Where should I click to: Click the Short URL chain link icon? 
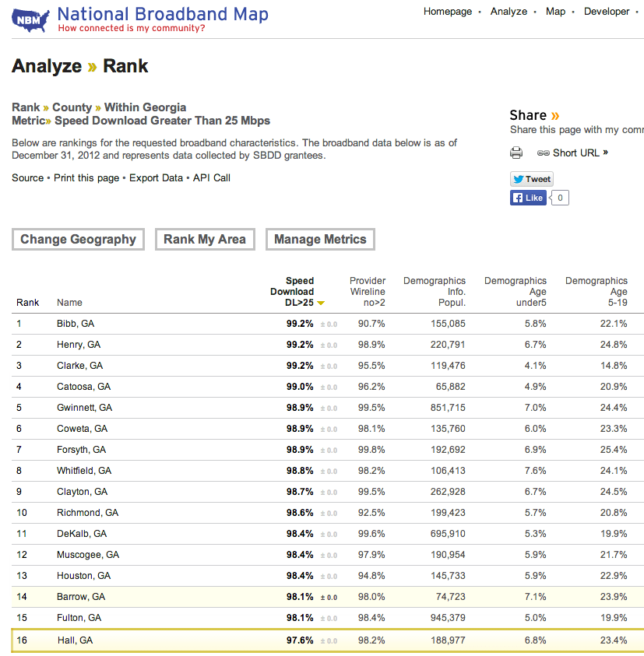click(x=544, y=153)
